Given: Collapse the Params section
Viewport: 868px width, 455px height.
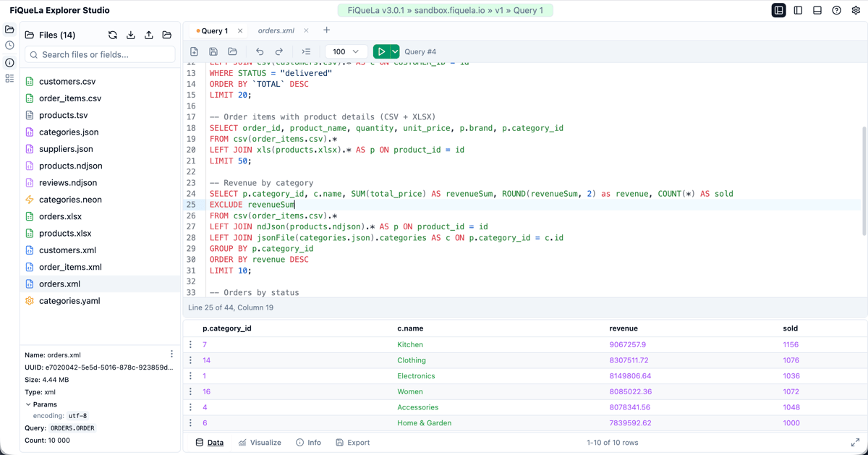Looking at the screenshot, I should 41,404.
